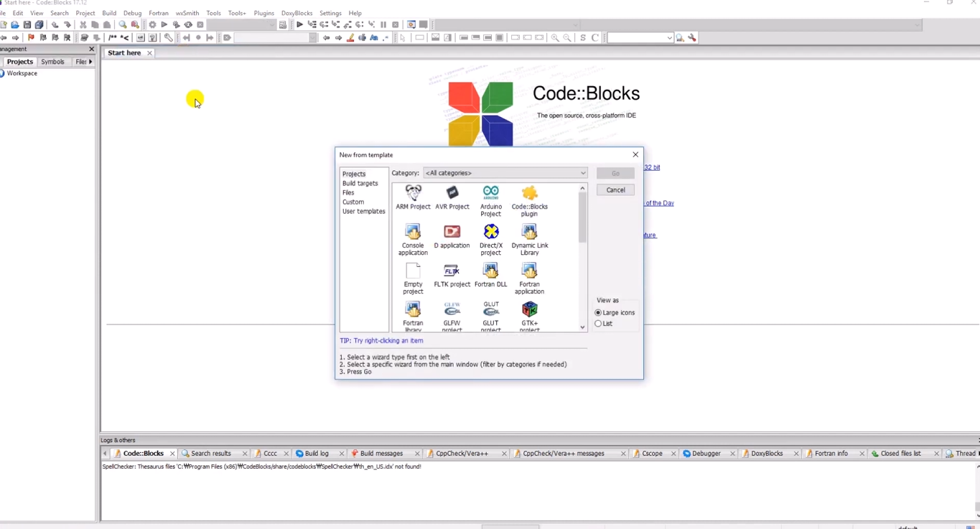980x529 pixels.
Task: Click the Build gear icon
Action: pos(152,24)
